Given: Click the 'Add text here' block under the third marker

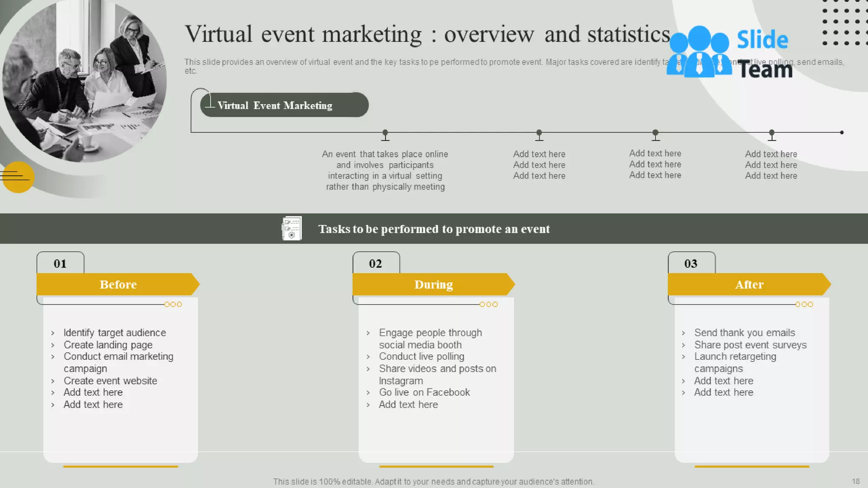Looking at the screenshot, I should 655,164.
